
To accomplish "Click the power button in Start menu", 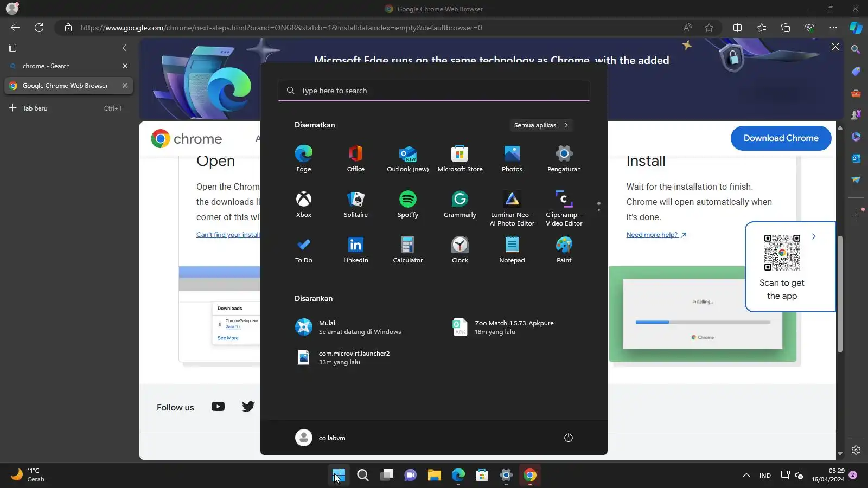I will 569,438.
